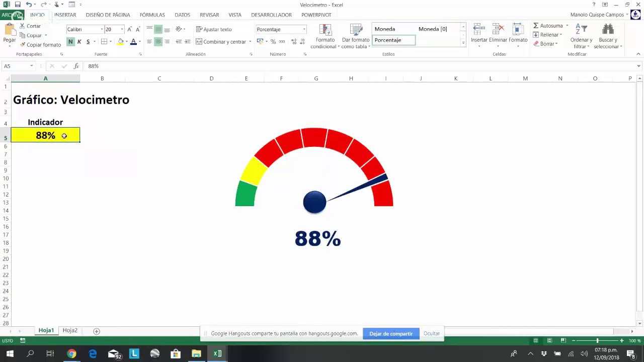This screenshot has width=644, height=362.
Task: Open the font size 20 dropdown
Action: 121,29
